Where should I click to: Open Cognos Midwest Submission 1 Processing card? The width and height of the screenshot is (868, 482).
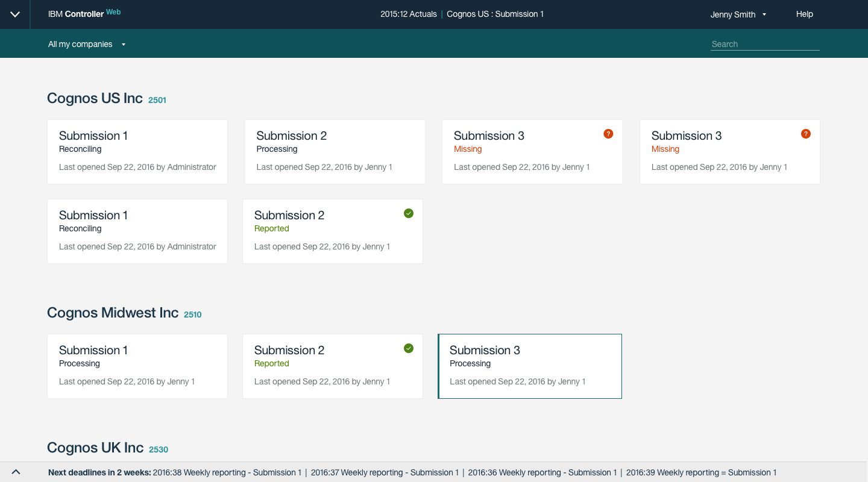tap(137, 366)
